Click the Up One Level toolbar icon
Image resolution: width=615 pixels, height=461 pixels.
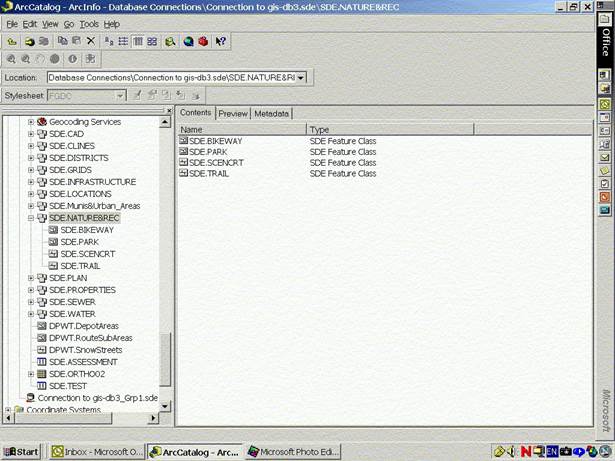coord(11,41)
